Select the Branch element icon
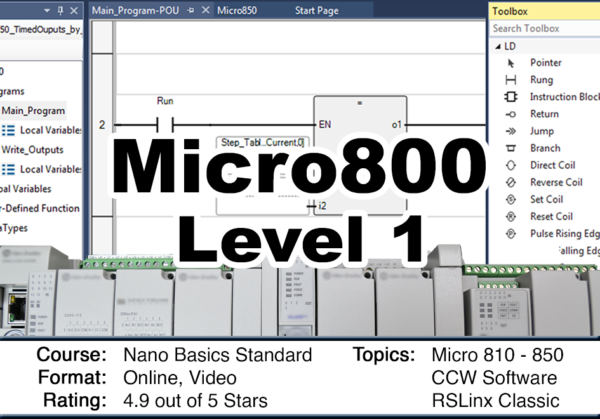This screenshot has width=600, height=419. point(511,148)
